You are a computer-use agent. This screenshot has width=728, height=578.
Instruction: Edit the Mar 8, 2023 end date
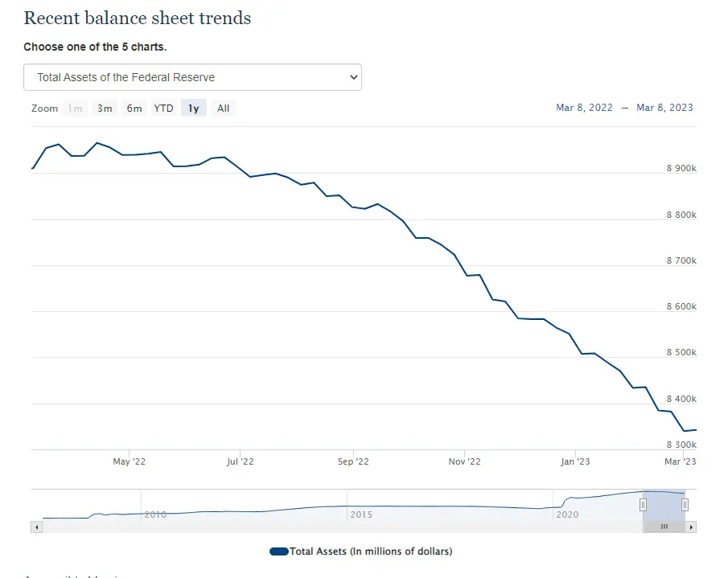point(664,108)
